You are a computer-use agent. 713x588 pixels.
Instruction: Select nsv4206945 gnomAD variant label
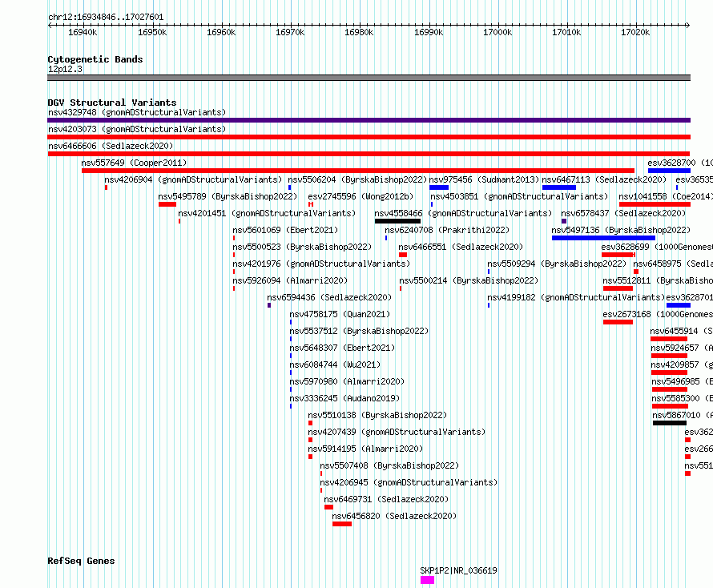pyautogui.click(x=409, y=482)
